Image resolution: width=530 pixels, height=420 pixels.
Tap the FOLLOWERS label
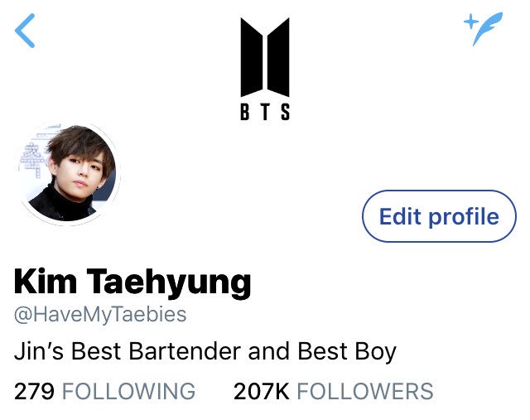(365, 391)
